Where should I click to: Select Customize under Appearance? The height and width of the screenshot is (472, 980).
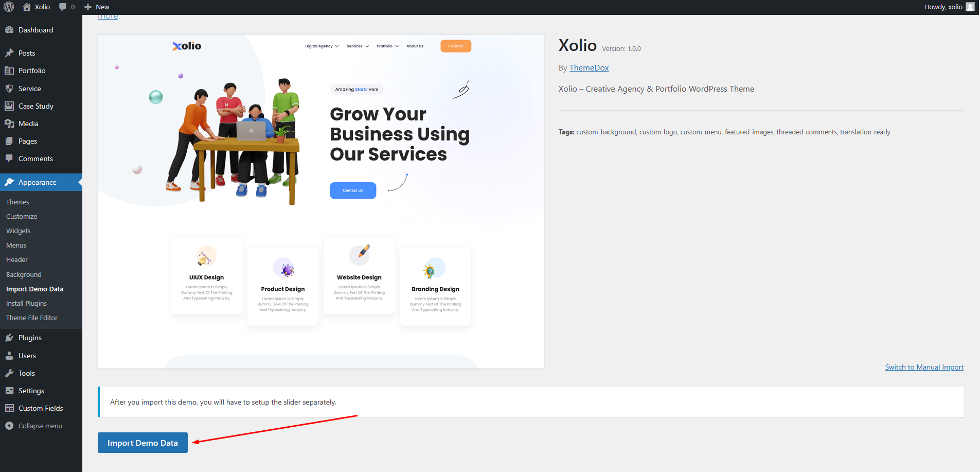click(x=22, y=217)
